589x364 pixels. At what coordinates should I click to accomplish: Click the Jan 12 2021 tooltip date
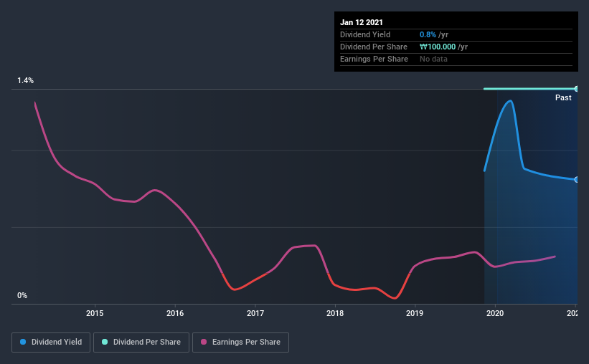(x=362, y=22)
